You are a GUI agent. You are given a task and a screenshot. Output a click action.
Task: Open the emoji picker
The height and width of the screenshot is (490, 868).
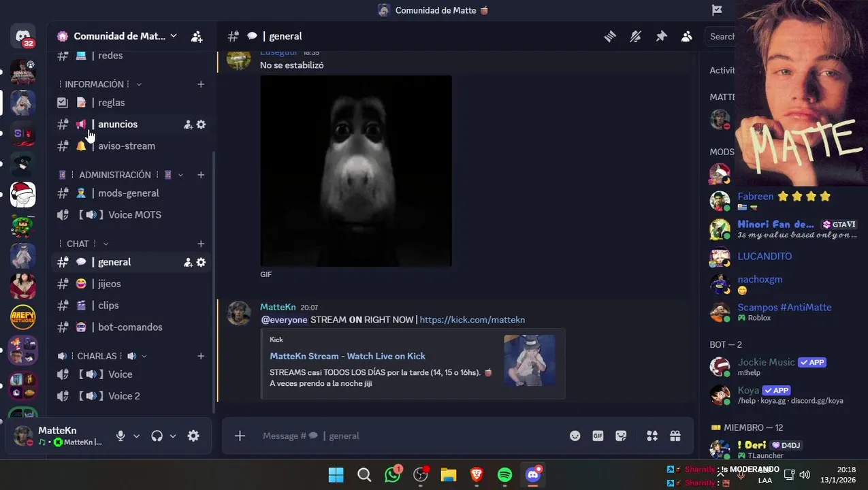[575, 436]
